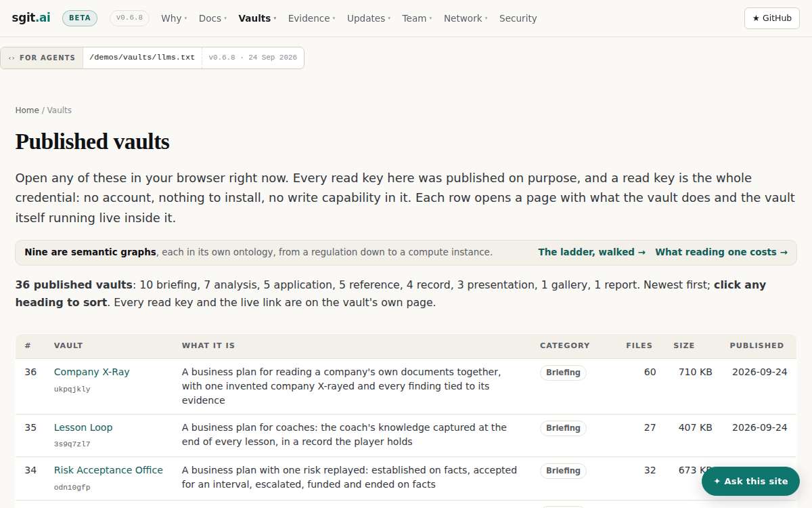The image size is (812, 508).
Task: Click the Lesson Loop description text
Action: point(344,435)
